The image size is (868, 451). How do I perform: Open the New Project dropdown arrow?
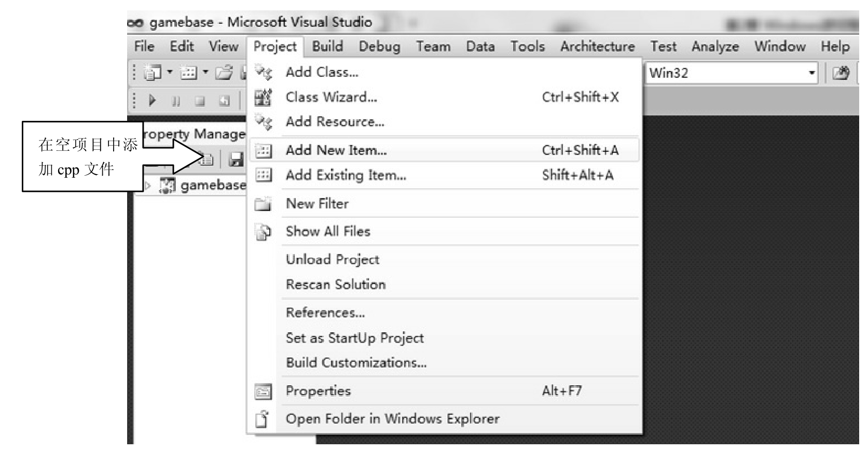170,73
